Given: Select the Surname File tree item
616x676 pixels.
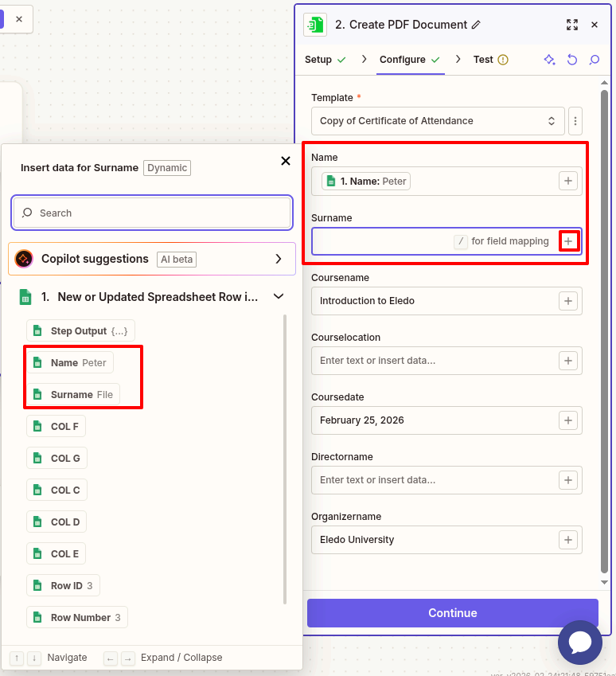Looking at the screenshot, I should 77,394.
